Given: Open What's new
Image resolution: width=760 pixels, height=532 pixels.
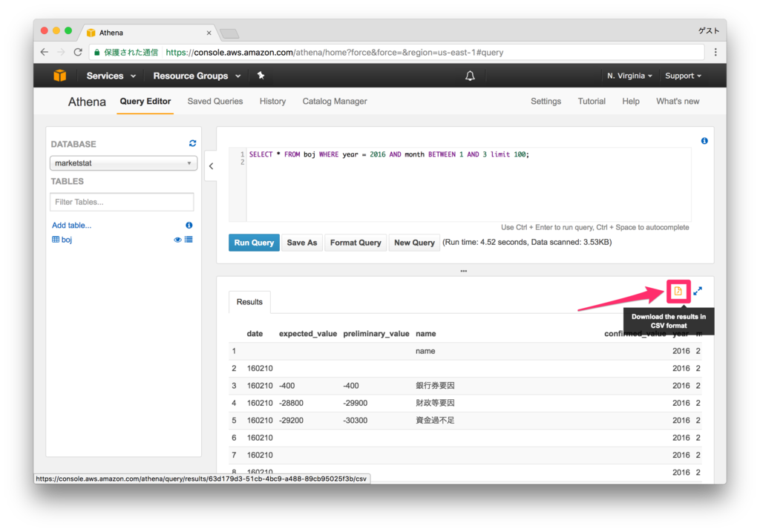Looking at the screenshot, I should pyautogui.click(x=678, y=101).
